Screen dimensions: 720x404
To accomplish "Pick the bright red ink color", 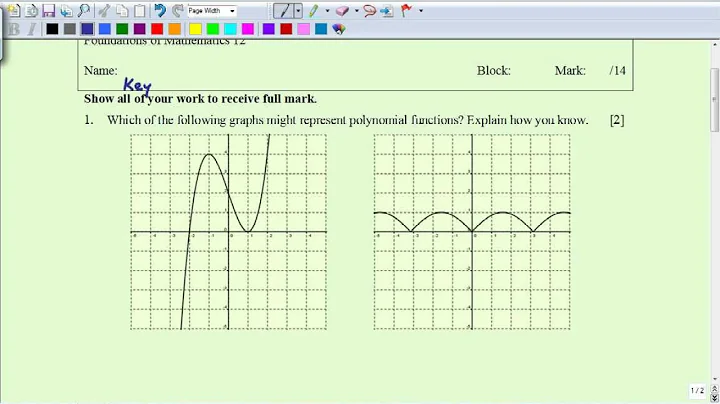I will tap(157, 29).
